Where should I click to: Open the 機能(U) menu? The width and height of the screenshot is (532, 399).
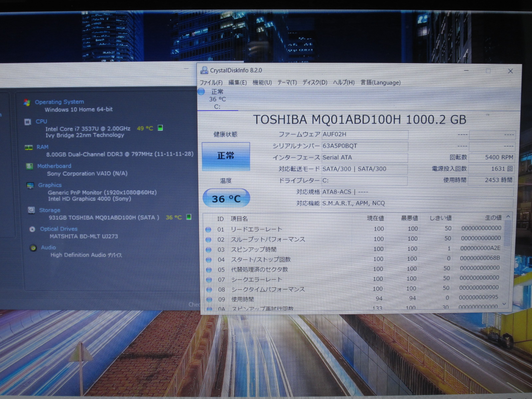262,82
